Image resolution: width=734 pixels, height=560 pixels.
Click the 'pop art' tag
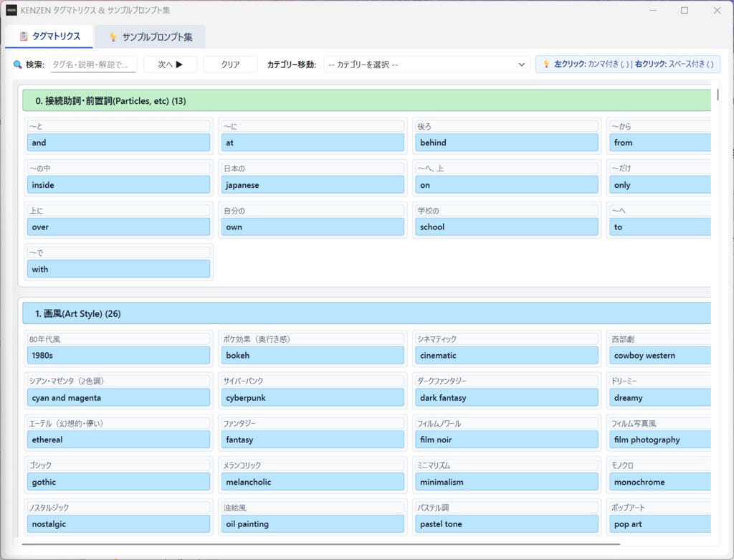[x=660, y=523]
